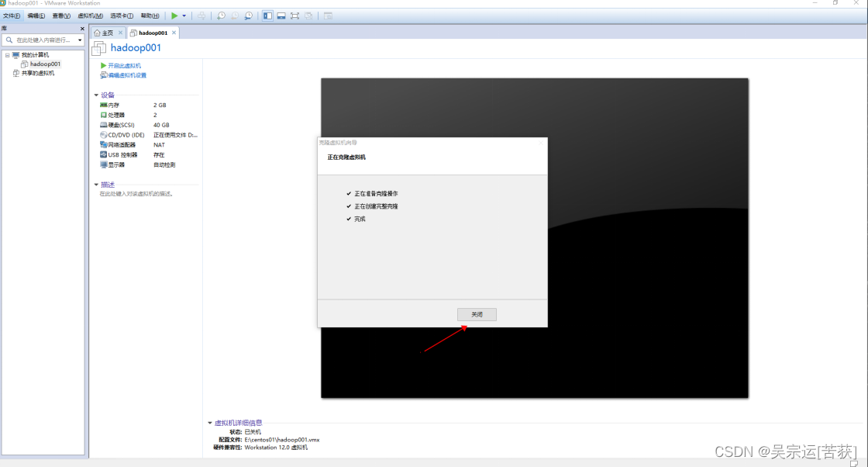
Task: Collapse the 我的计算机 tree node
Action: click(7, 55)
